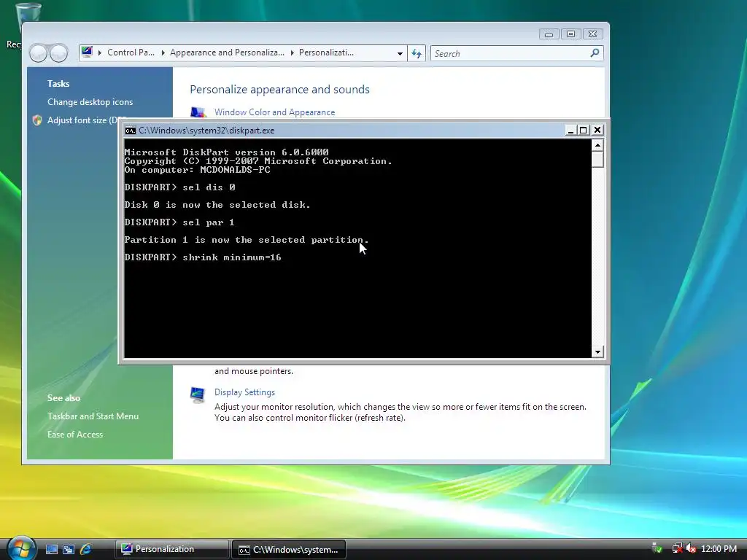Expand the arrow after Control Panel breadcrumb
Viewport: 747px width, 560px height.
click(163, 52)
